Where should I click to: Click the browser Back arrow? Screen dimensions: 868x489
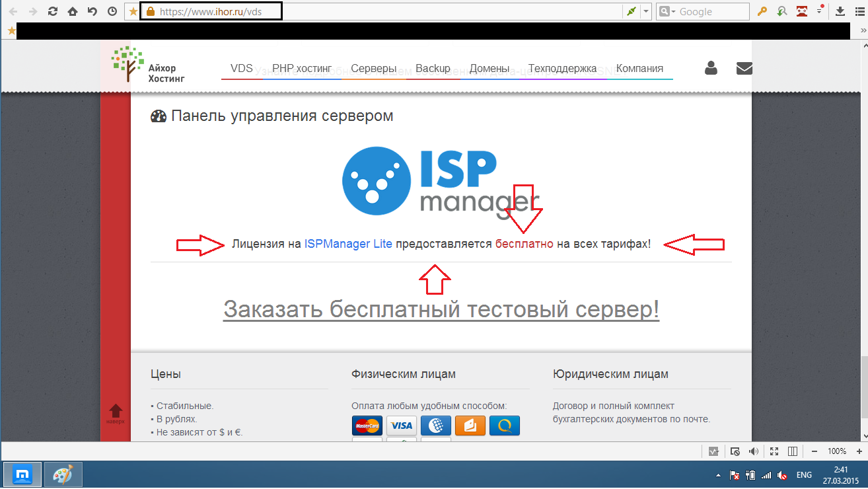click(x=13, y=11)
